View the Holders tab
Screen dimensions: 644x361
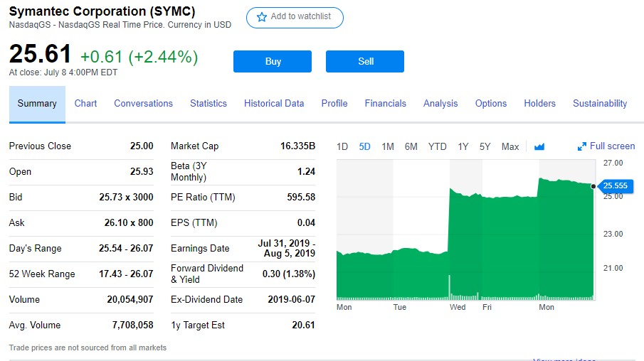[x=539, y=103]
